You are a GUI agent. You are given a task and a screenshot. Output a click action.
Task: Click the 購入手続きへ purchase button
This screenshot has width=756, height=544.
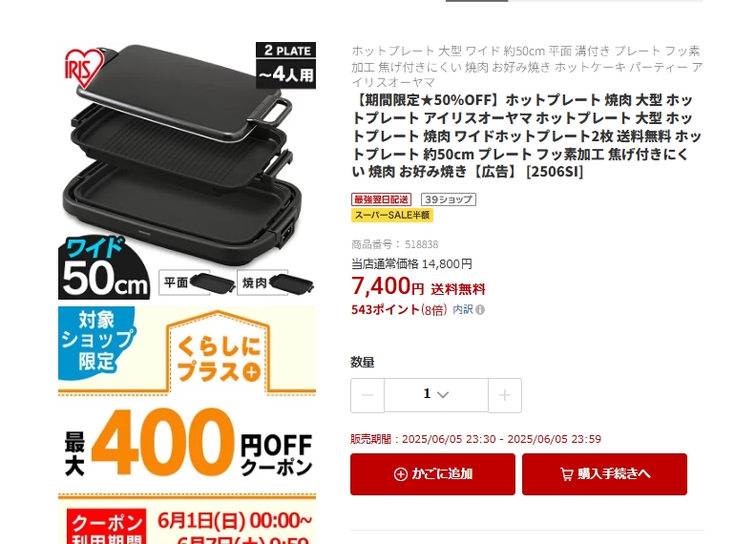pos(604,474)
